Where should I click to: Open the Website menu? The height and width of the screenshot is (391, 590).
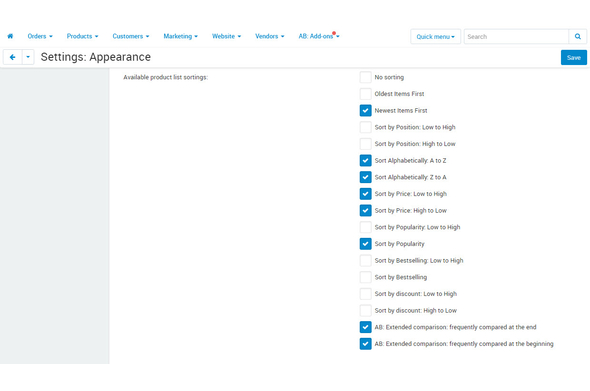[226, 36]
